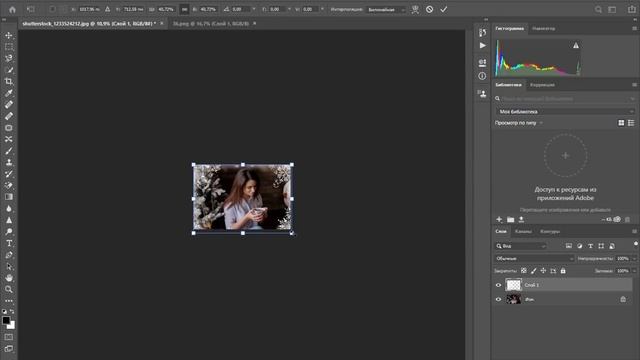
Task: Select the Blur tool
Action: [x=9, y=209]
